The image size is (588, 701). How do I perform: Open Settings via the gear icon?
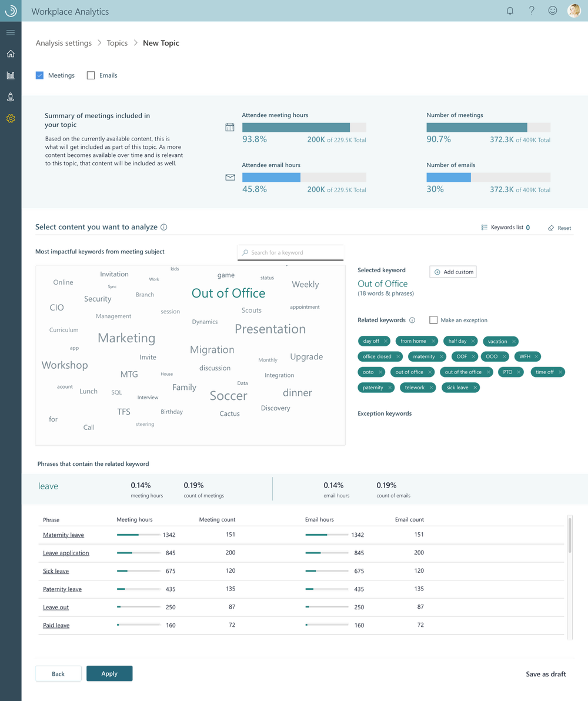10,118
